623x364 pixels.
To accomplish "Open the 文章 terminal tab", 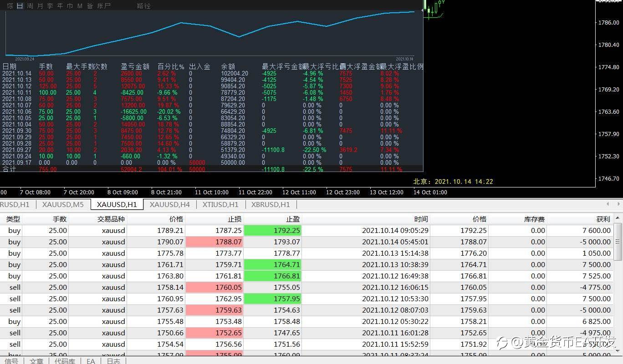I will [x=36, y=361].
